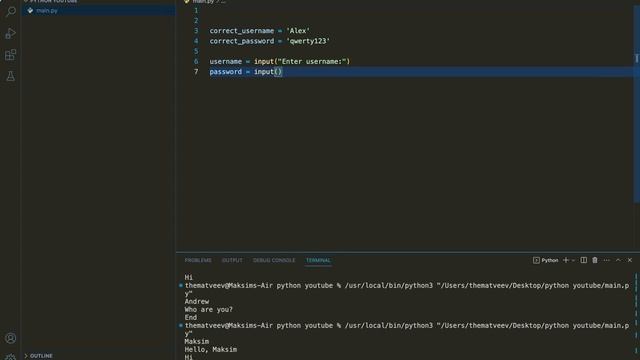Open the Extensions view
Image resolution: width=640 pixels, height=360 pixels.
[11, 55]
